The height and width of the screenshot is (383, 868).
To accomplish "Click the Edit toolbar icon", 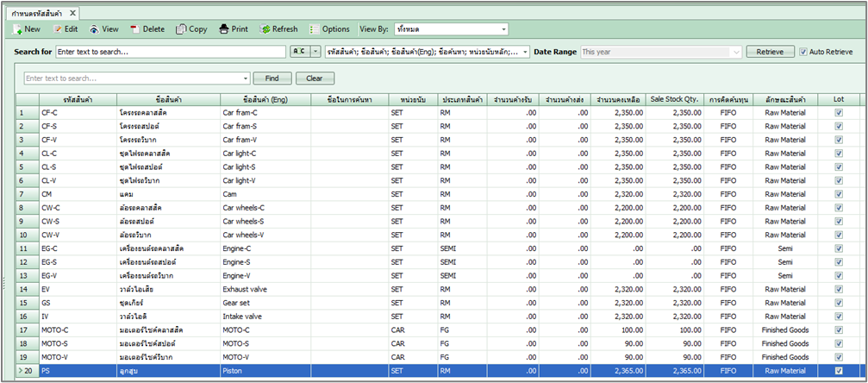I will pyautogui.click(x=58, y=29).
